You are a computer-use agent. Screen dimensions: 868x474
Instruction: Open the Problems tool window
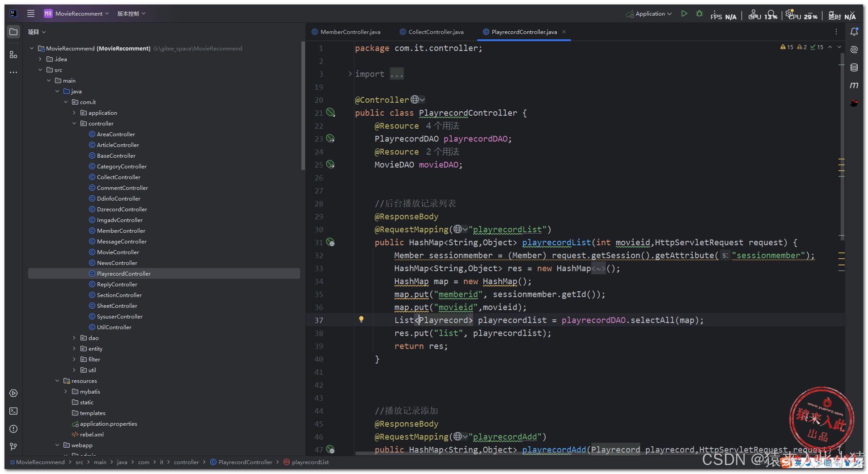click(x=13, y=429)
